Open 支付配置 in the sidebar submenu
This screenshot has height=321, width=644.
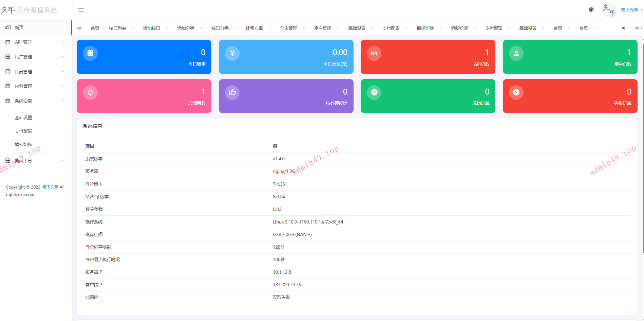(x=23, y=131)
